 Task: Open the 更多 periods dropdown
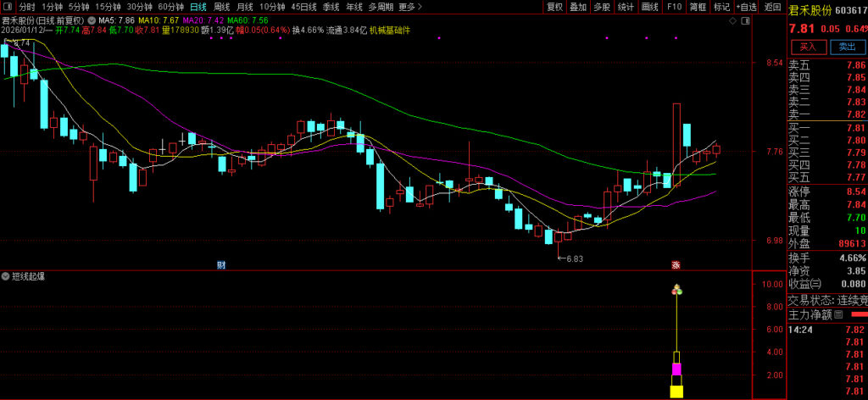pyautogui.click(x=410, y=7)
